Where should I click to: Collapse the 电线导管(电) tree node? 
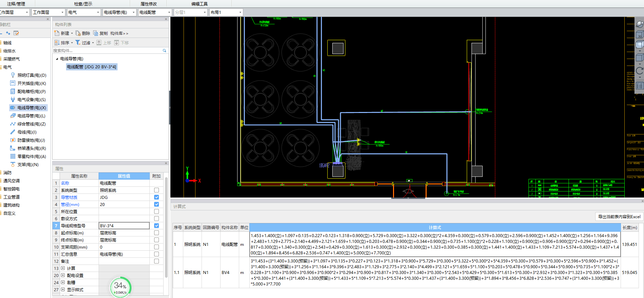(x=57, y=59)
